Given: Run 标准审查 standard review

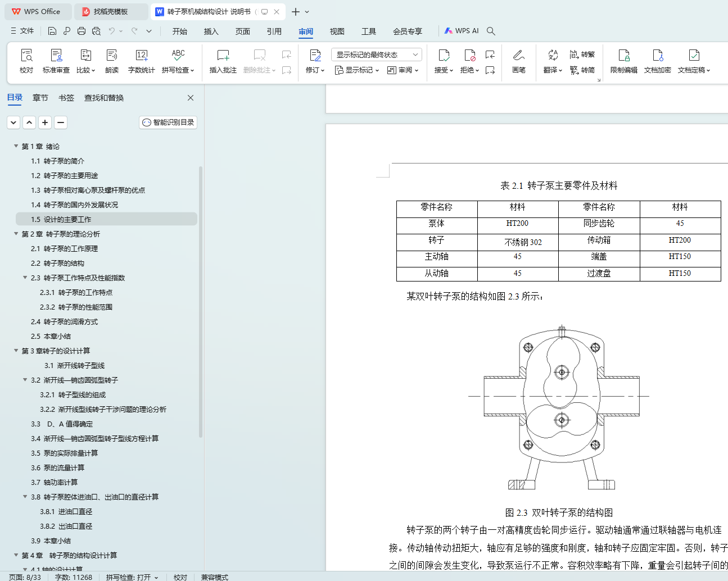Looking at the screenshot, I should [x=56, y=61].
